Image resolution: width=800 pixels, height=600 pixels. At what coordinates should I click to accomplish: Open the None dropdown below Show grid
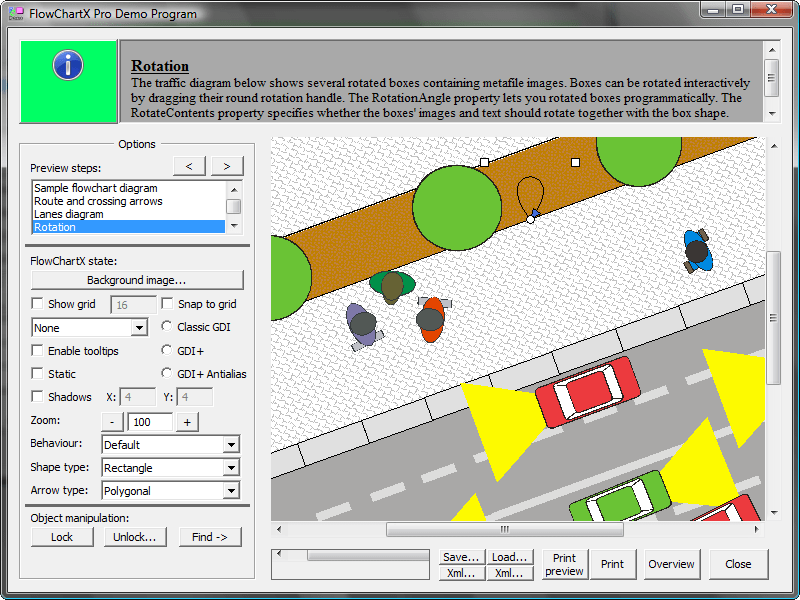(89, 327)
